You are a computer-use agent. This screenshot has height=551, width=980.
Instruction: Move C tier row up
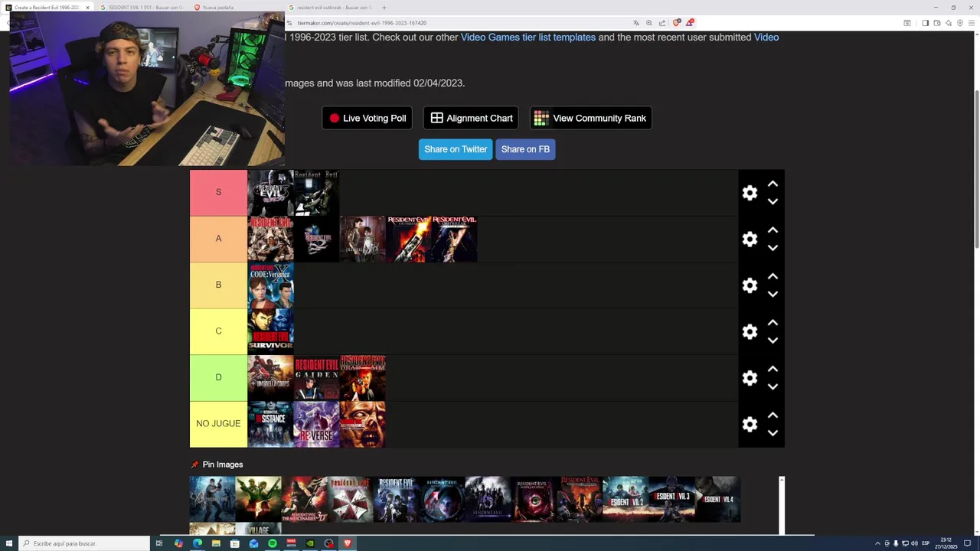[773, 322]
